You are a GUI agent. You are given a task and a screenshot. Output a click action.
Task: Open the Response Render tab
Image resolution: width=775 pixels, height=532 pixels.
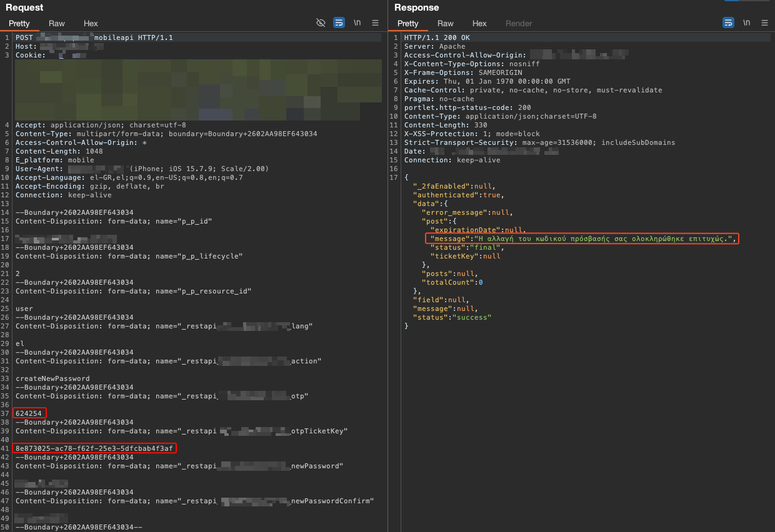pyautogui.click(x=519, y=23)
